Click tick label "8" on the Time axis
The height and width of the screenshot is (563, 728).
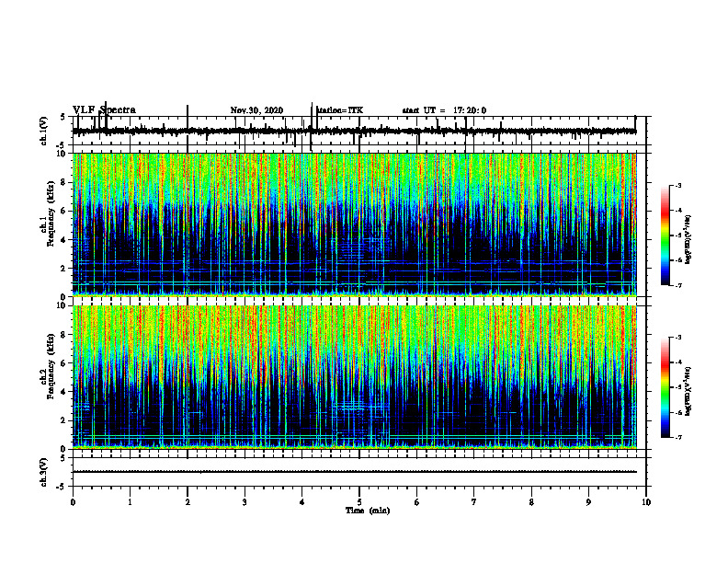(531, 502)
